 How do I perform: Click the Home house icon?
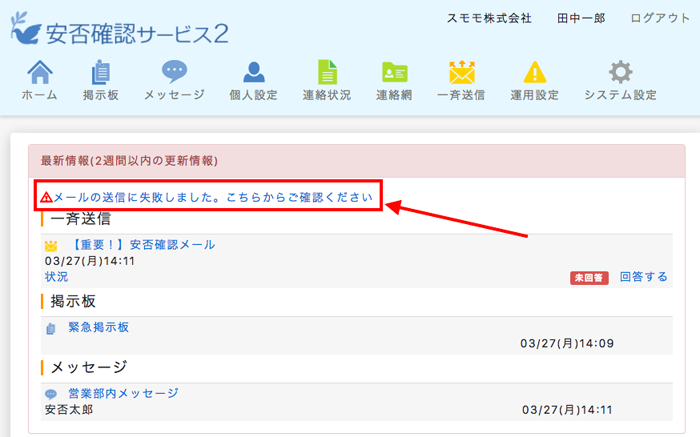click(40, 72)
